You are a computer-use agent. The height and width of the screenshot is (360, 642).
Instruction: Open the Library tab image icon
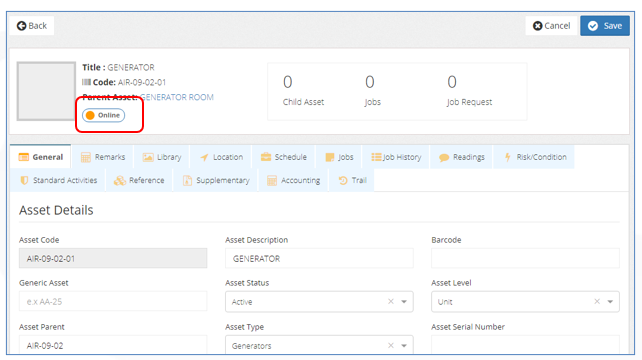click(x=148, y=157)
